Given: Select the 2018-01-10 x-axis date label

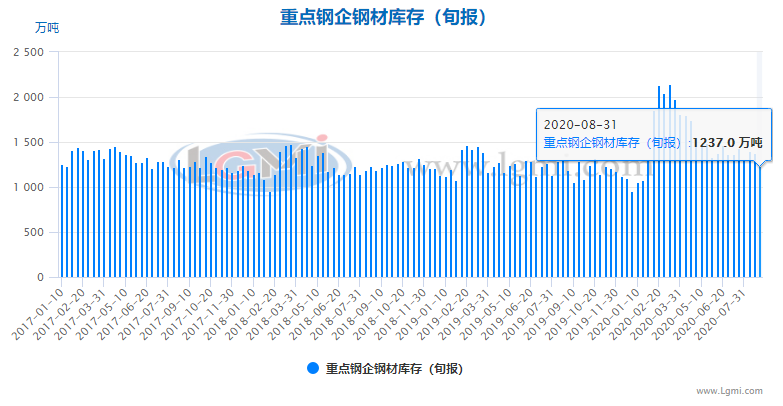Looking at the screenshot, I should pos(233,310).
